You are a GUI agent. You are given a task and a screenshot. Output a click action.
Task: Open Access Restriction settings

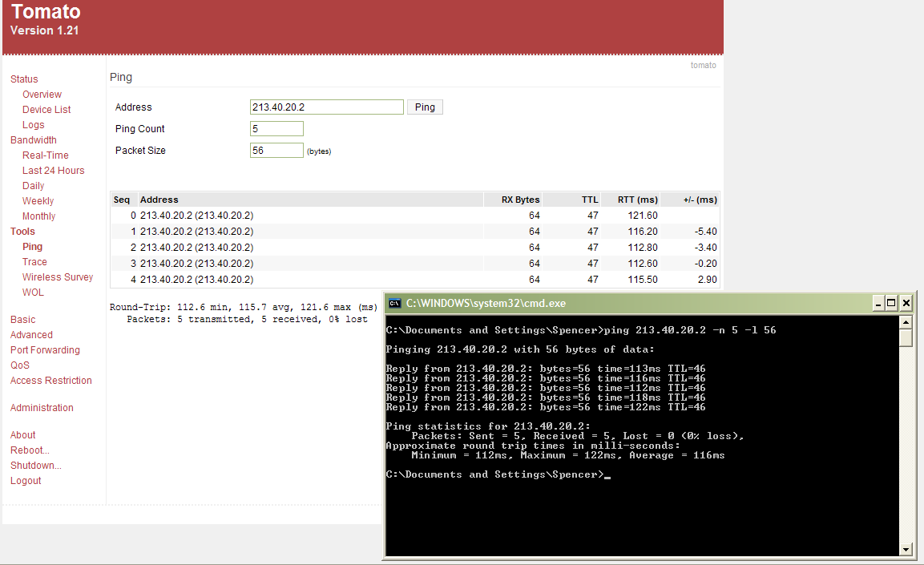pos(50,381)
